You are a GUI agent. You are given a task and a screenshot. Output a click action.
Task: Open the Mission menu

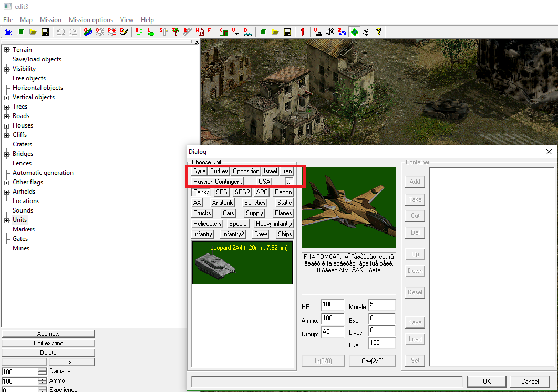50,20
